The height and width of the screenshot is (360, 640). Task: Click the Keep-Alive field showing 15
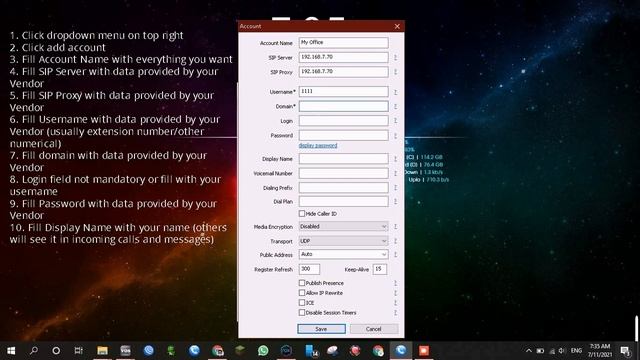coord(380,269)
